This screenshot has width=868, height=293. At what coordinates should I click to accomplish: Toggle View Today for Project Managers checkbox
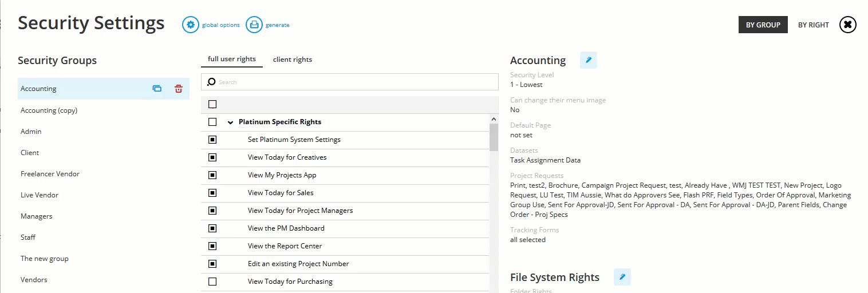tap(212, 211)
